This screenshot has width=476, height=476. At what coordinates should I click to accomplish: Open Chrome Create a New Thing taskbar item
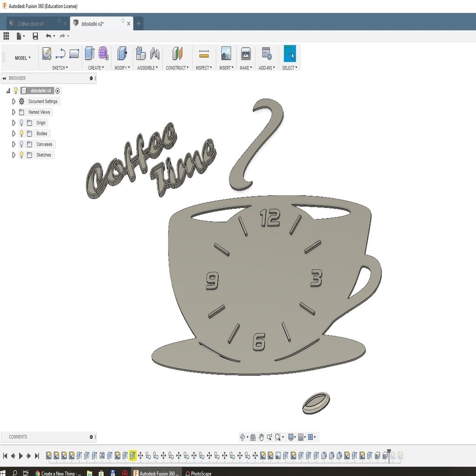[x=58, y=473]
